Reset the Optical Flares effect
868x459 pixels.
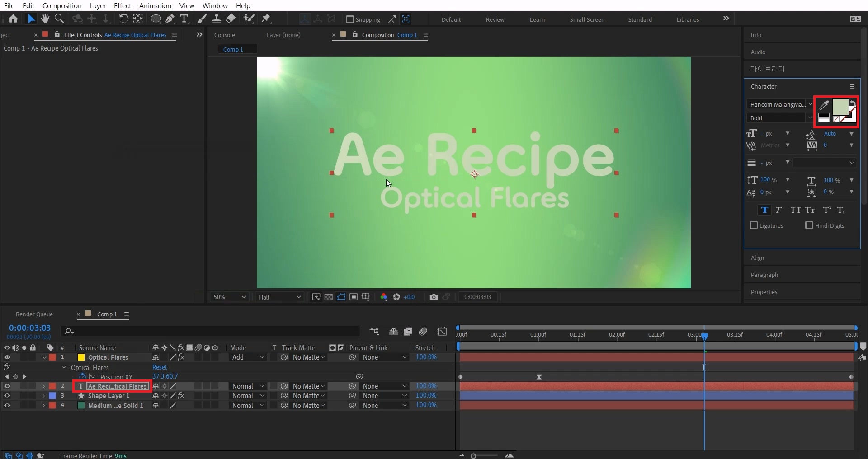[160, 367]
